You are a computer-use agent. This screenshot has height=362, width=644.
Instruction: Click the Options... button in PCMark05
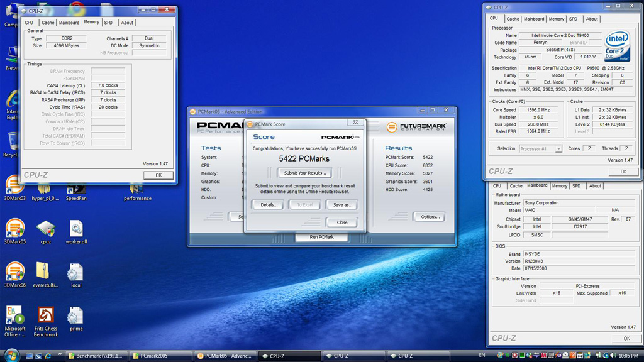tap(430, 217)
